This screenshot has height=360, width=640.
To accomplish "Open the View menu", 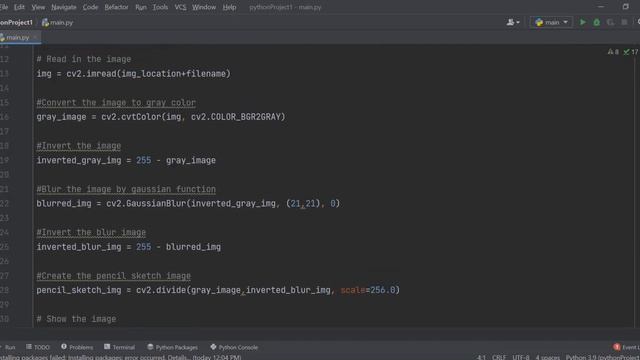I will (x=38, y=7).
